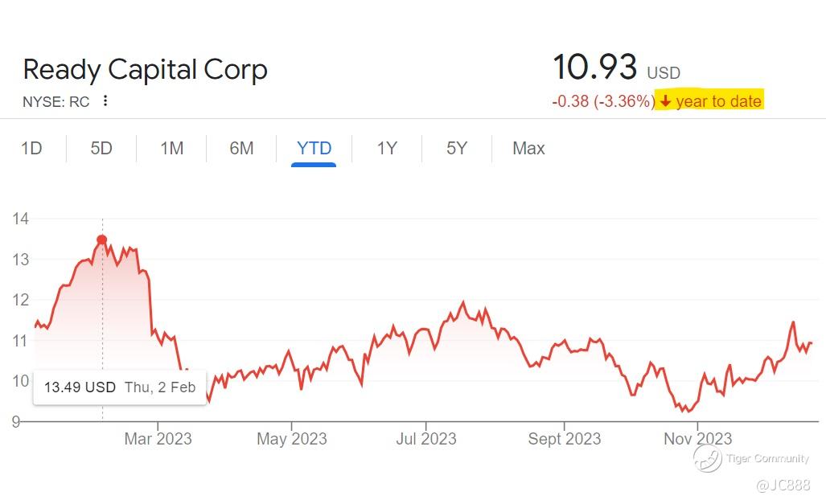Select the active YTD tab
The width and height of the screenshot is (826, 504).
(x=314, y=149)
